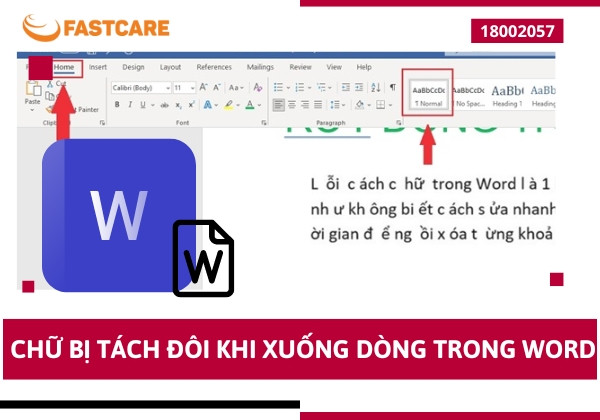This screenshot has height=420, width=600.
Task: Open the Clipboard group dialog launcher
Action: click(102, 122)
